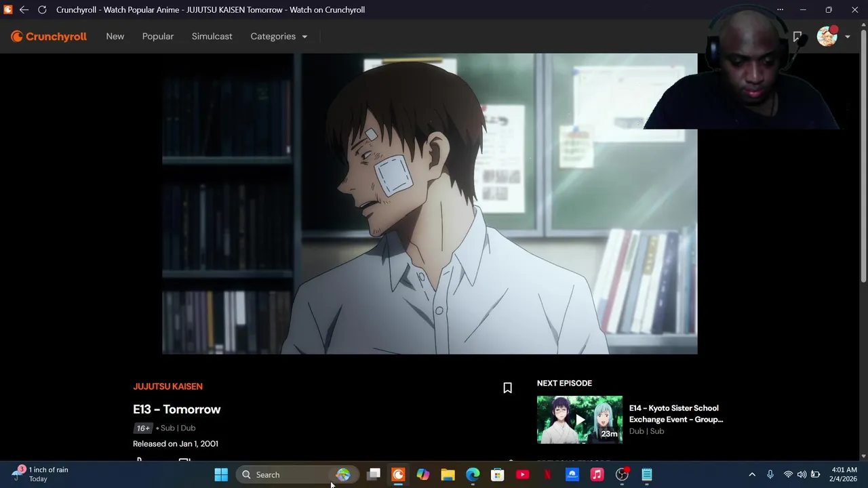Go back with the arrow in title bar
This screenshot has width=868, height=488.
pos(24,9)
